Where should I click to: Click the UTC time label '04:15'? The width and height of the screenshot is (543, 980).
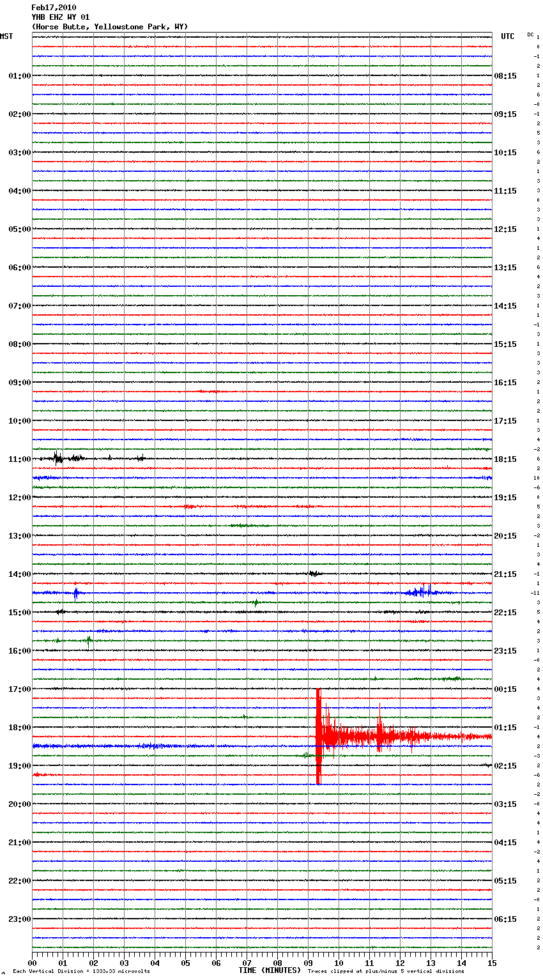tap(505, 843)
